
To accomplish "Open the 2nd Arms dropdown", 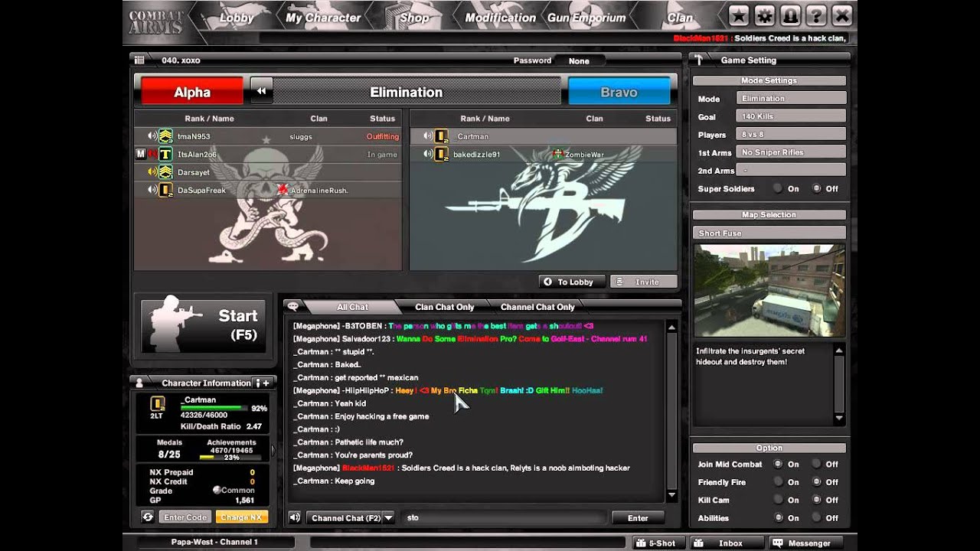I will click(791, 170).
